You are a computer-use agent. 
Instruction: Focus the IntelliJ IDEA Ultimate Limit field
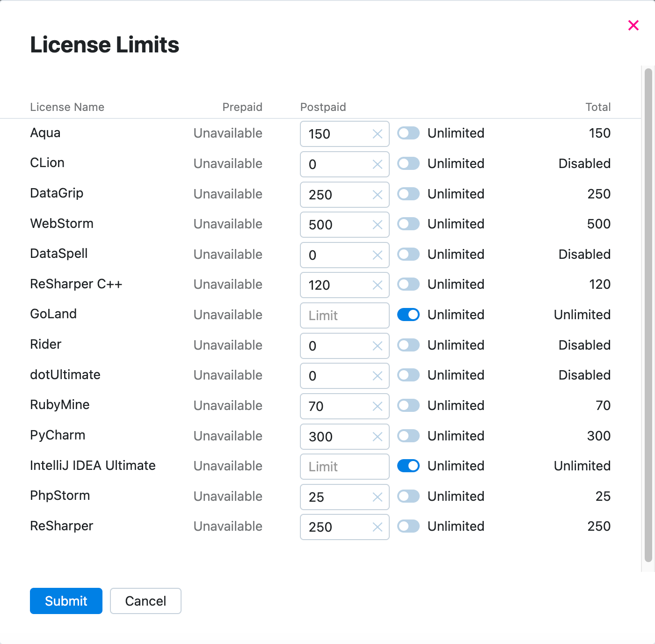pyautogui.click(x=344, y=467)
